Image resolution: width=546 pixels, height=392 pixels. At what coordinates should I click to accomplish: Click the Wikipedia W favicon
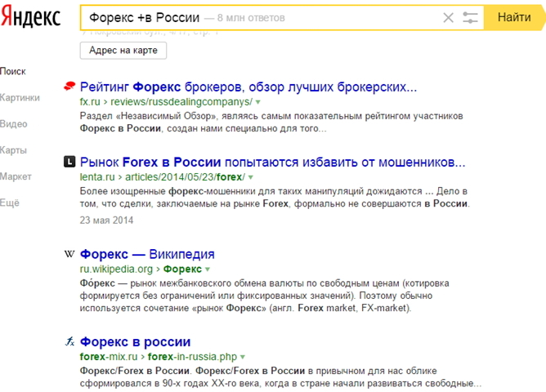click(69, 254)
